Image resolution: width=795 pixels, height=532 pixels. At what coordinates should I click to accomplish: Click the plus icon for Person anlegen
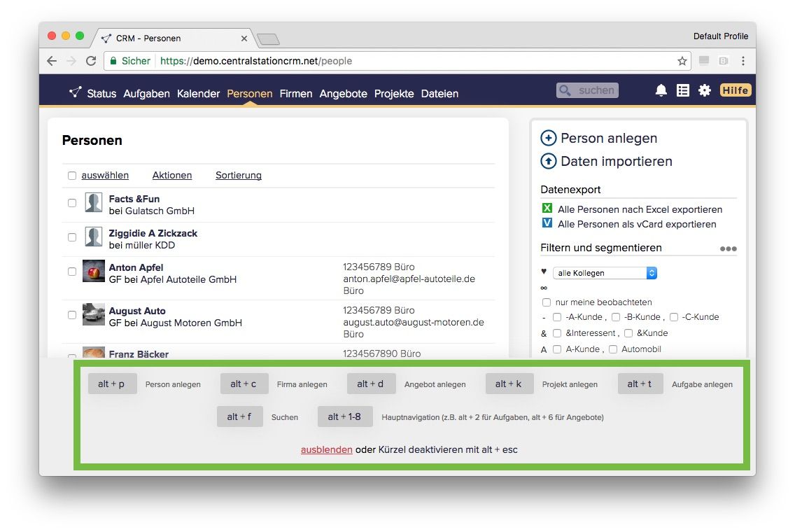pyautogui.click(x=549, y=138)
